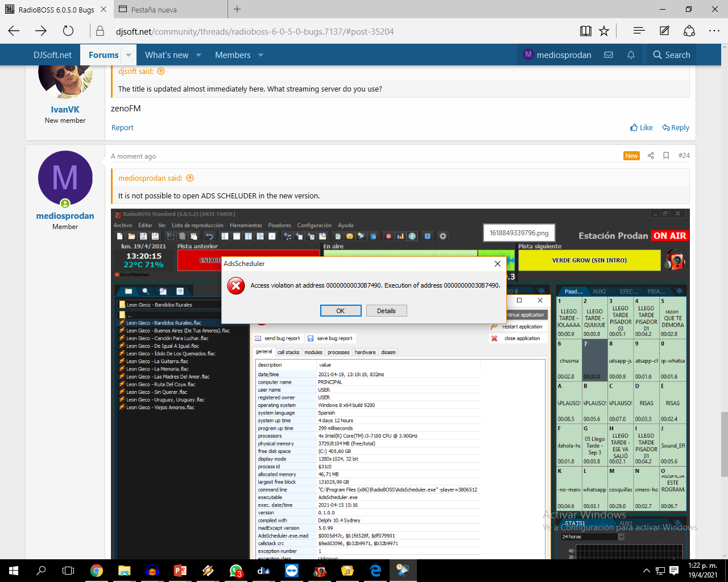Reload the page with the Refresh icon
The height and width of the screenshot is (582, 728).
68,31
